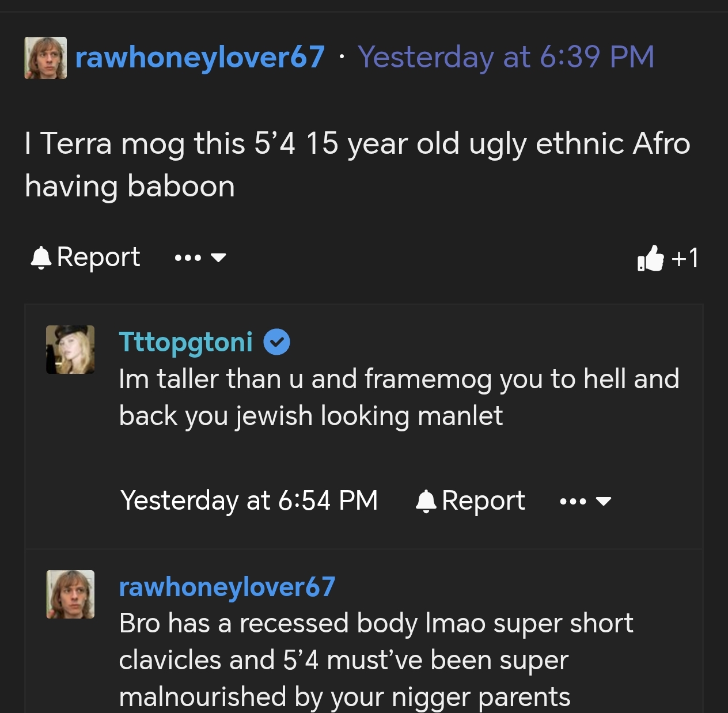The width and height of the screenshot is (728, 713).
Task: Click the bell icon on rawhoneylover67's top post
Action: point(41,257)
